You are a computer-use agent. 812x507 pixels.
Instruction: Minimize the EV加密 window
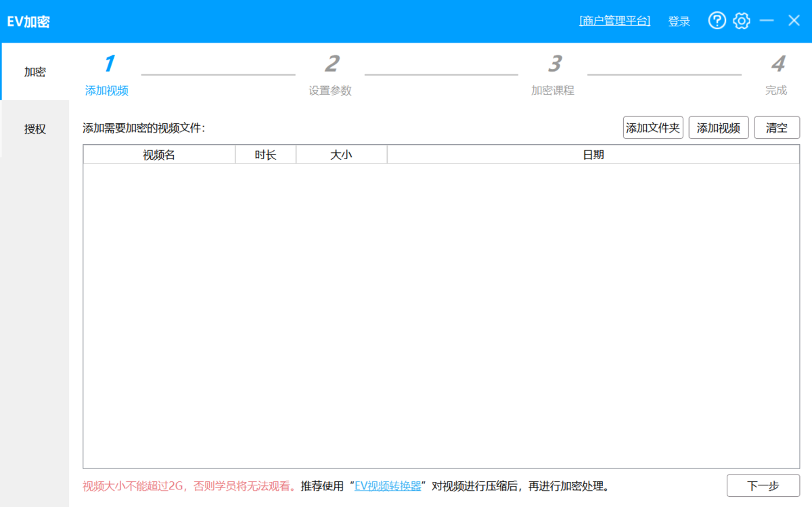point(767,20)
